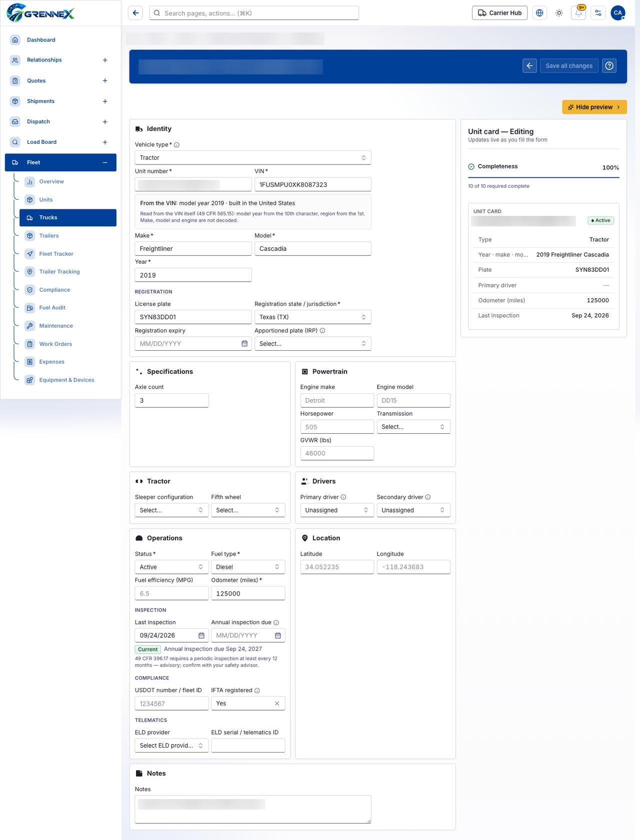Click the VIN input field
This screenshot has height=840, width=640.
tap(313, 184)
